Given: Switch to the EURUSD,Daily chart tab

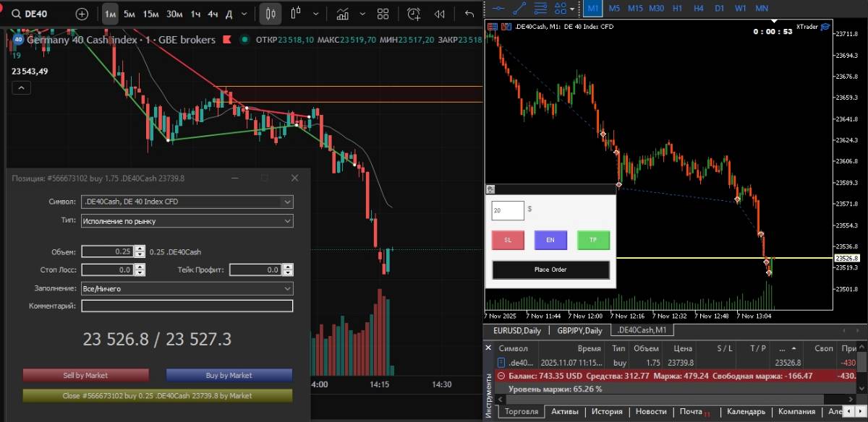Looking at the screenshot, I should 516,330.
